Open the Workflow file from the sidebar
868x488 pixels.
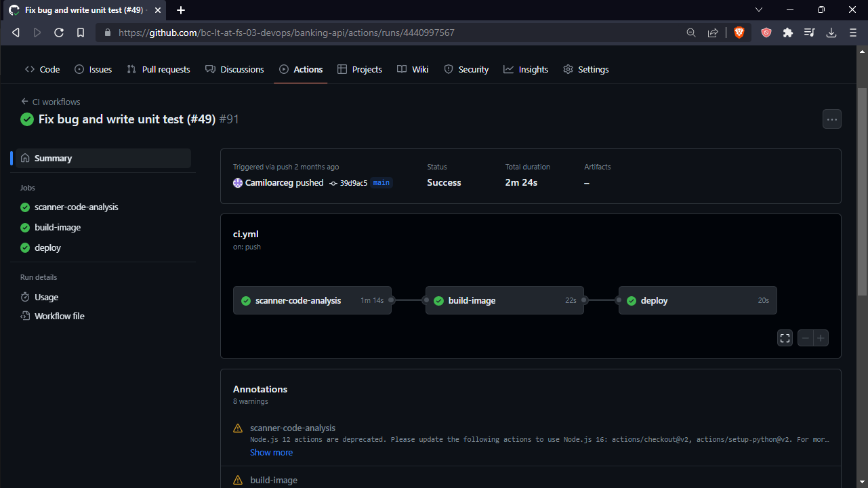(x=58, y=316)
